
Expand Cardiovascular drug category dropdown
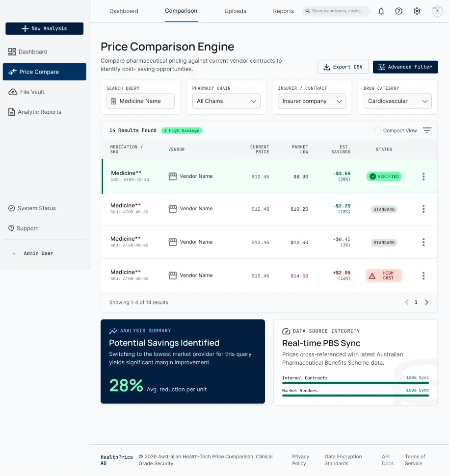397,101
